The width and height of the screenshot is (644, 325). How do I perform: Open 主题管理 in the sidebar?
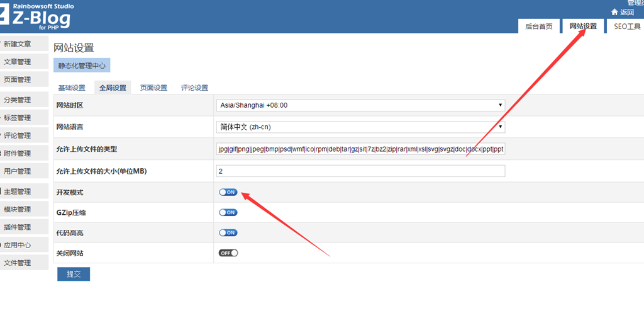pyautogui.click(x=18, y=191)
